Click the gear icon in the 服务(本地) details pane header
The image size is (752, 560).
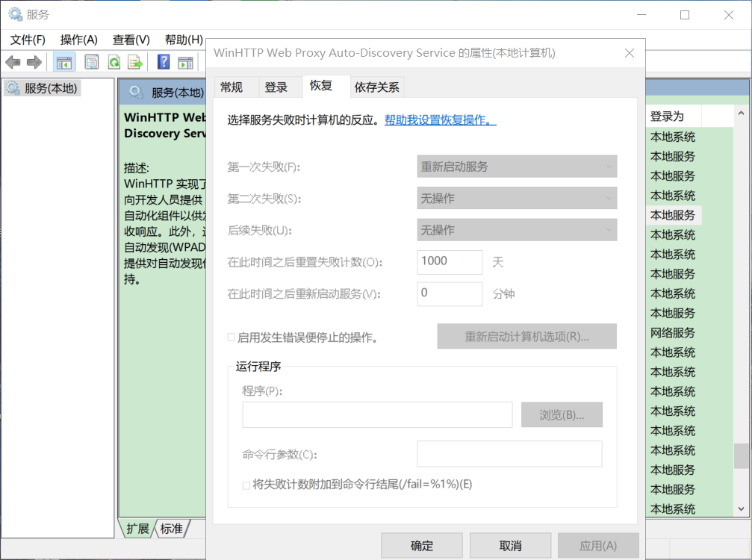click(x=136, y=92)
